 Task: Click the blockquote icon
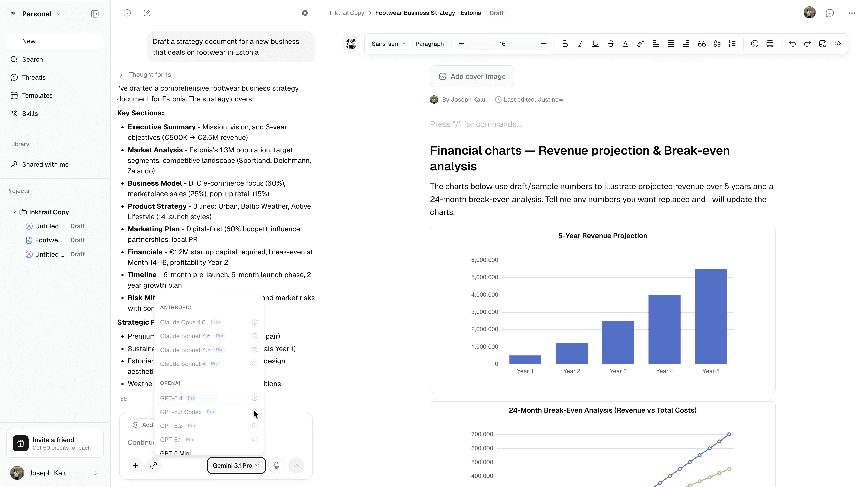pyautogui.click(x=701, y=44)
